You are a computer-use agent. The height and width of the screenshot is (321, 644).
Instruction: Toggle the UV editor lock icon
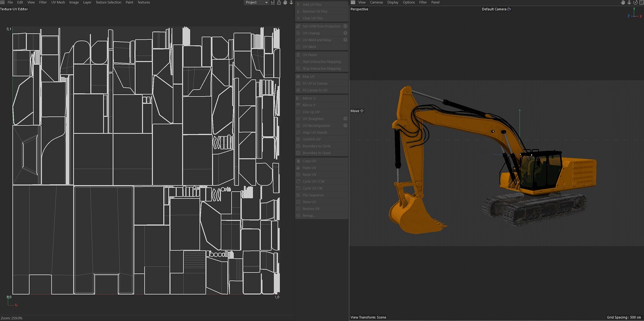tap(279, 3)
